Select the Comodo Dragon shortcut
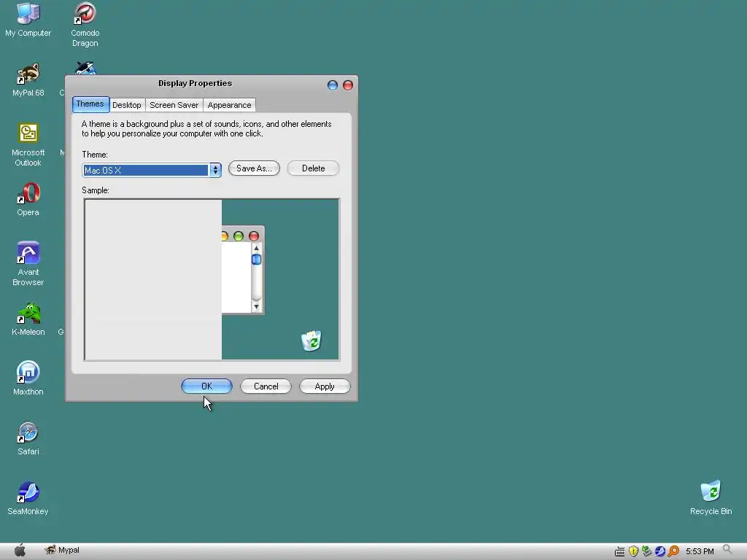Screen dimensions: 747x560 [x=85, y=25]
